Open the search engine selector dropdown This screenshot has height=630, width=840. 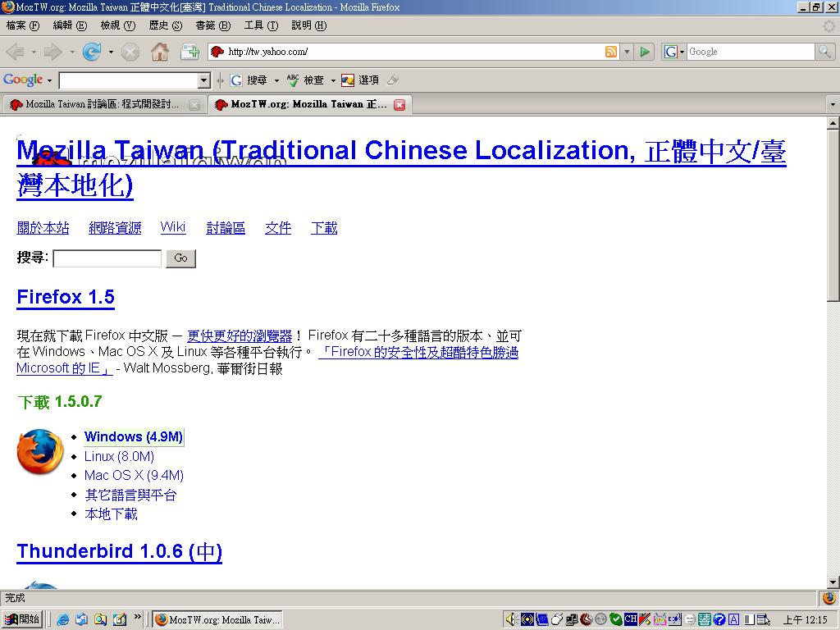(x=682, y=52)
